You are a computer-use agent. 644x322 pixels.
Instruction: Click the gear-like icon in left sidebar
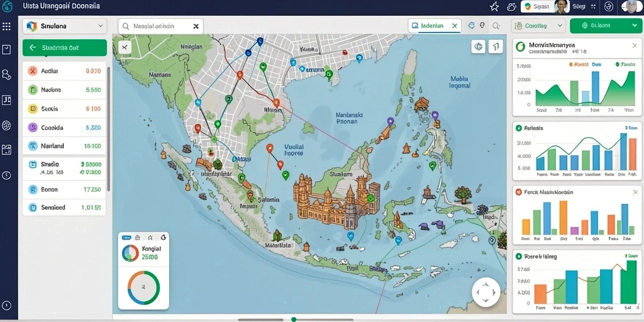pos(6,125)
